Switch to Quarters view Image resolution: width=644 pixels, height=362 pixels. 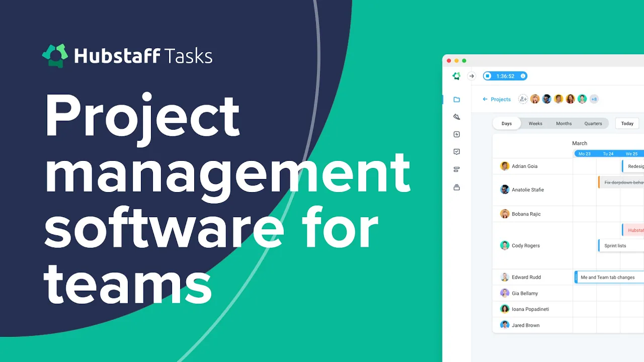tap(593, 123)
